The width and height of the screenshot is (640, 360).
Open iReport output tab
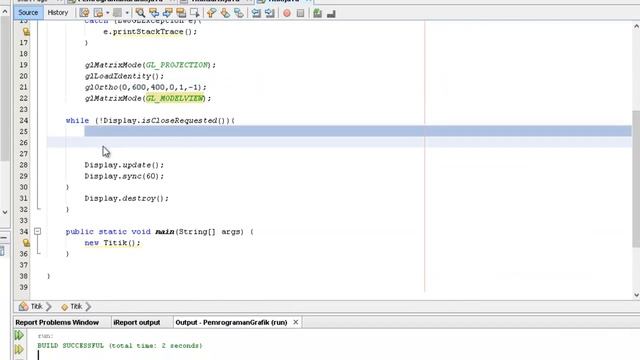[137, 322]
